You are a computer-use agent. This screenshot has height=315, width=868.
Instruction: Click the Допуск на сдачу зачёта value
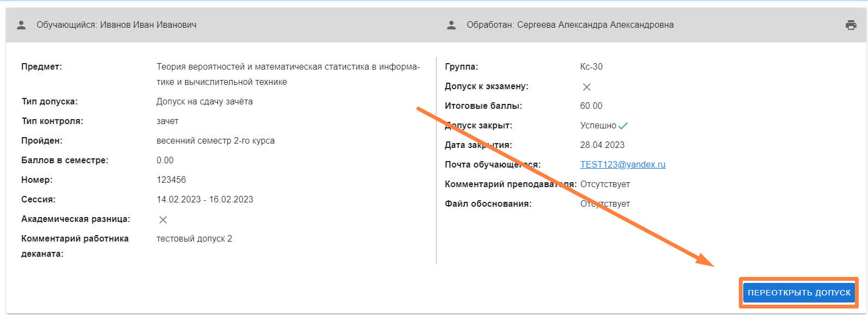204,101
